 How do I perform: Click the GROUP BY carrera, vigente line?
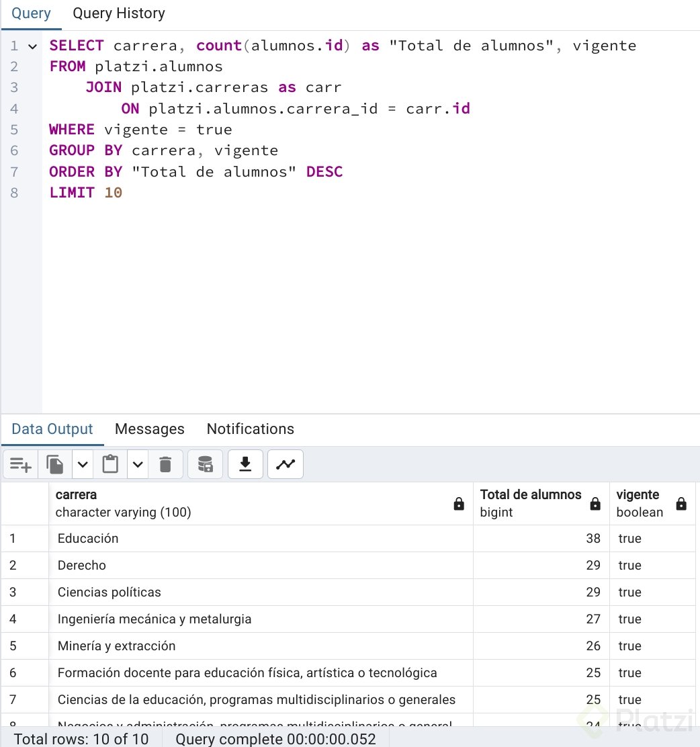click(163, 150)
